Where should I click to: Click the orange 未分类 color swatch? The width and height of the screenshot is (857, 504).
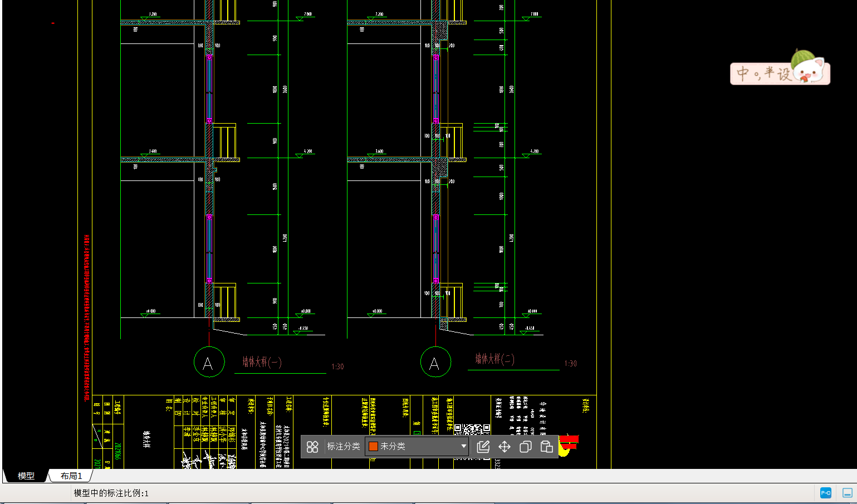tap(374, 447)
